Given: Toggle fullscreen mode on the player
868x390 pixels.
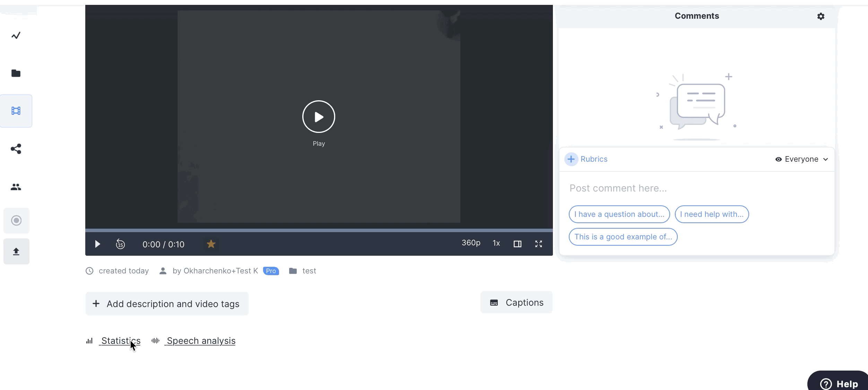Looking at the screenshot, I should pos(538,244).
